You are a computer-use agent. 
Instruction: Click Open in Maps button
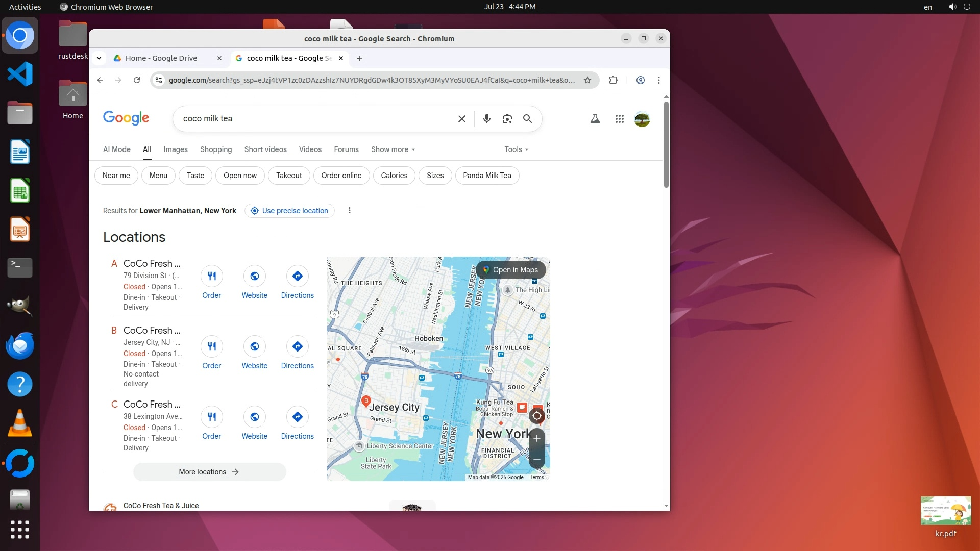[510, 270]
